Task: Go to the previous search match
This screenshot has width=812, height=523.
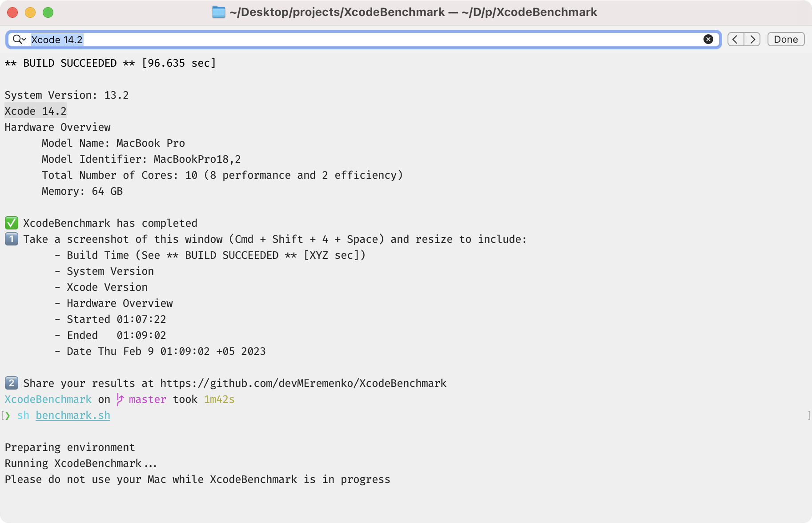Action: 736,39
